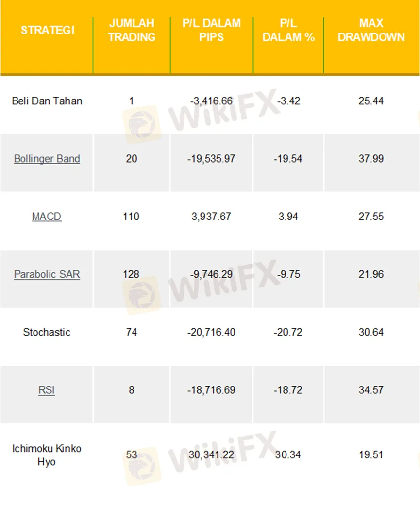Select the 37.99 max drawdown value
This screenshot has height=521, width=420.
(x=371, y=159)
